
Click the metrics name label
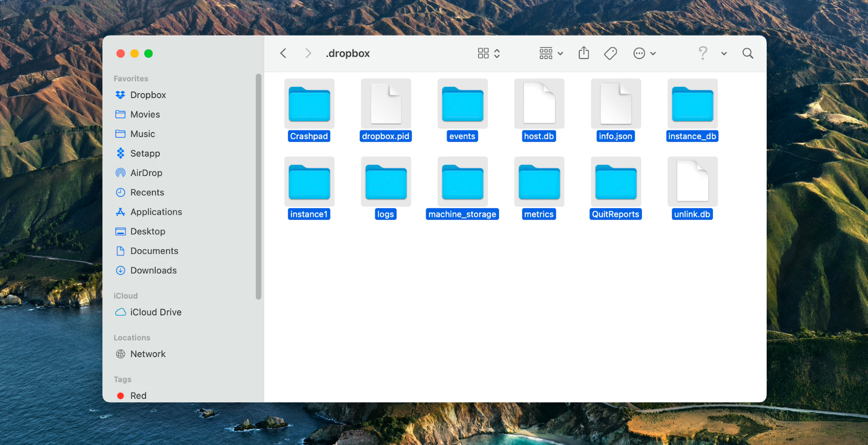[x=539, y=214]
